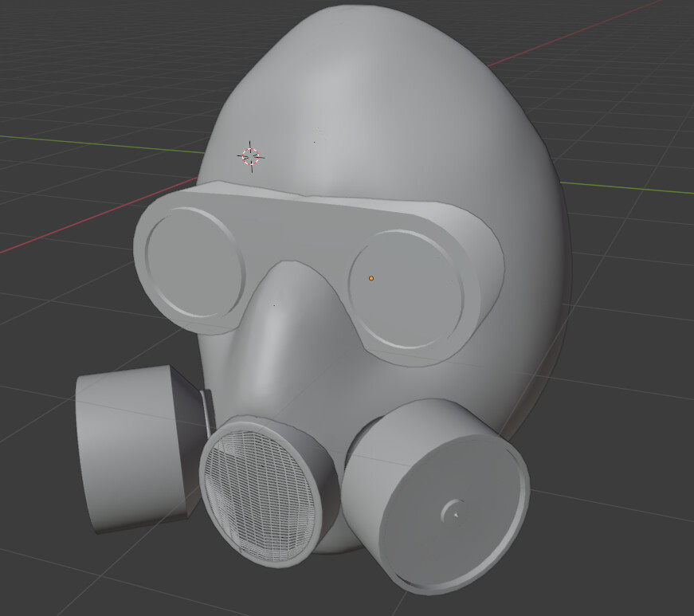Click the 3D cursor crosshair on the forehead
This screenshot has width=694, height=616.
pos(251,155)
